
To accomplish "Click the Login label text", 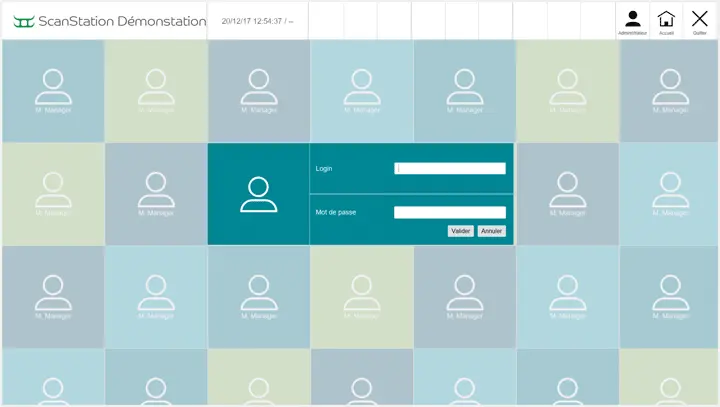I will 324,169.
